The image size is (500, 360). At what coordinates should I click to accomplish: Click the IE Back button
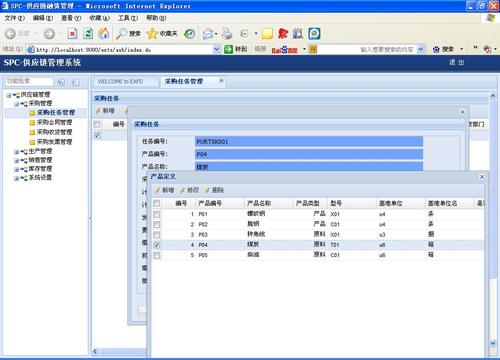point(10,33)
